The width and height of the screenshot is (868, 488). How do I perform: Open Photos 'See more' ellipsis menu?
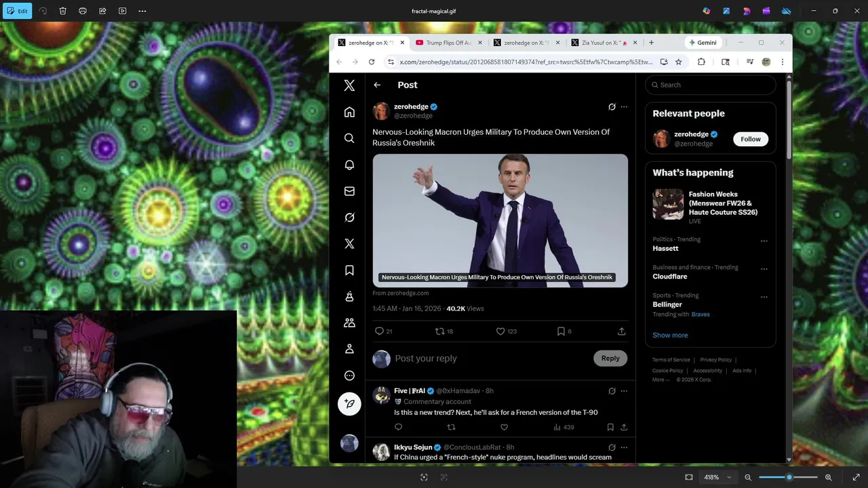142,11
